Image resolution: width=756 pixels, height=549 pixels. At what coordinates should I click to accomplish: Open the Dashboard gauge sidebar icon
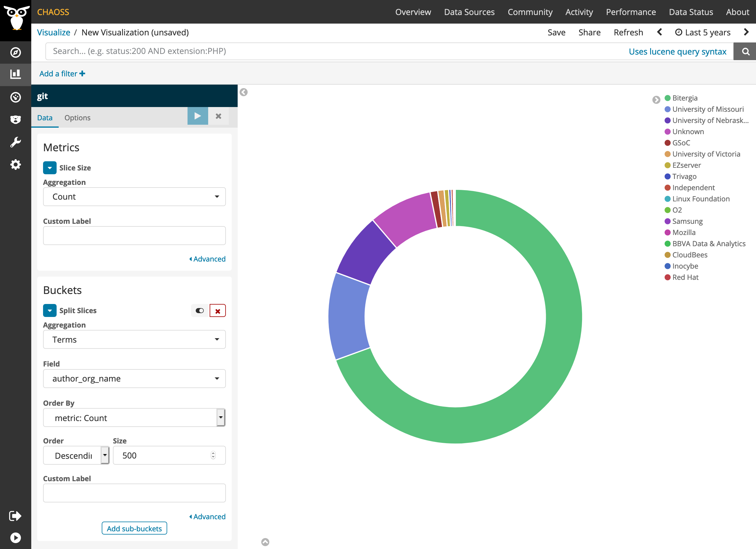pos(15,97)
